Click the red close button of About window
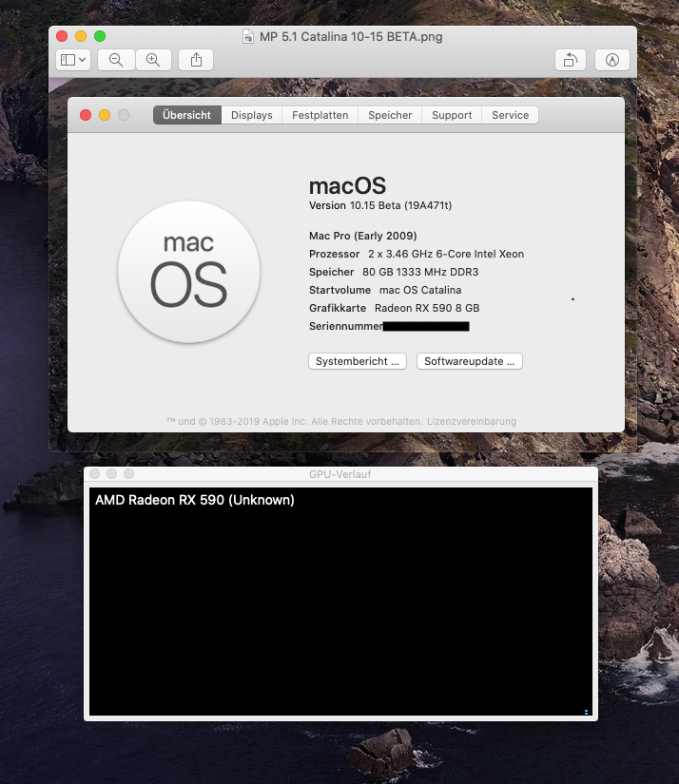 point(86,115)
